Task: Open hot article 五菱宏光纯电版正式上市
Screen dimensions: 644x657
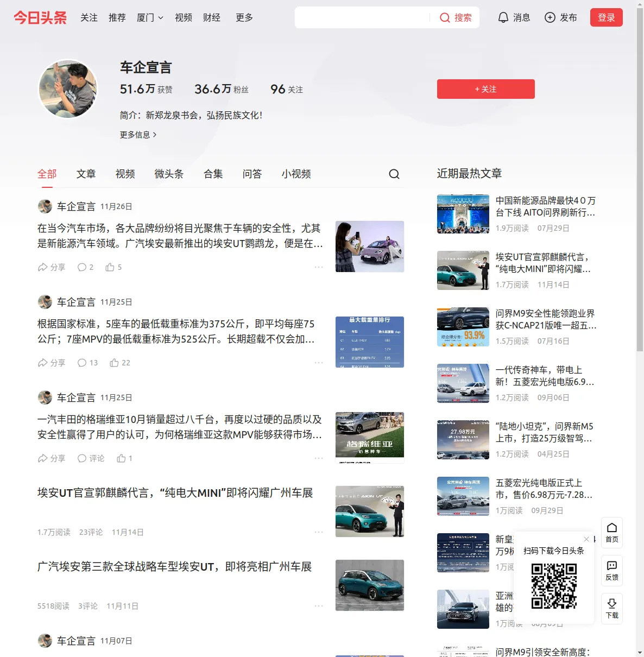Action: click(x=544, y=489)
